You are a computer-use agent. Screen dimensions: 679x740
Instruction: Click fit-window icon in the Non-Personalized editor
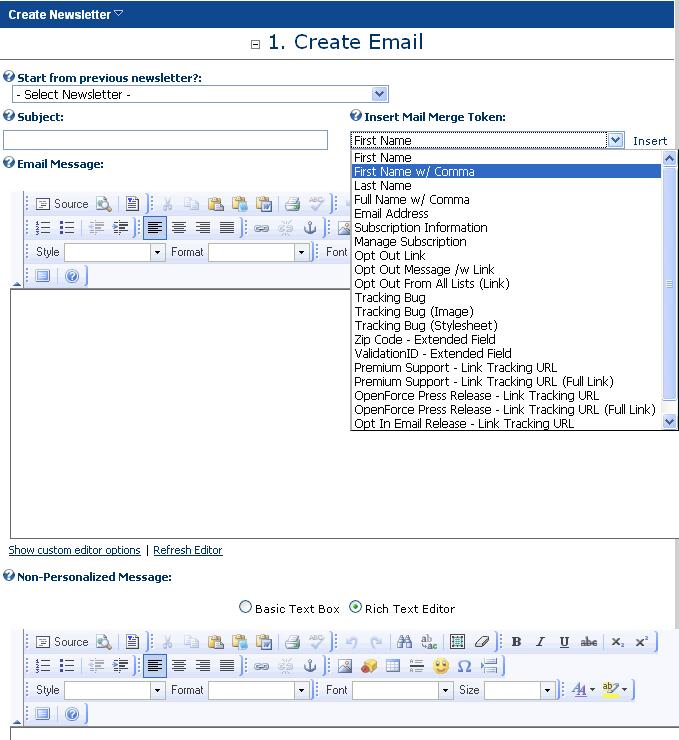(42, 714)
